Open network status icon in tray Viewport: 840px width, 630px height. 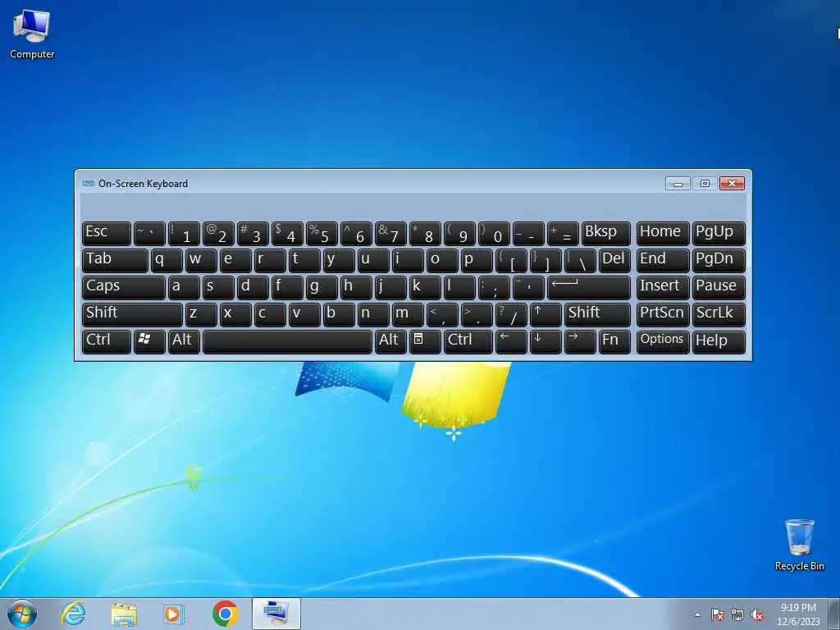(737, 614)
